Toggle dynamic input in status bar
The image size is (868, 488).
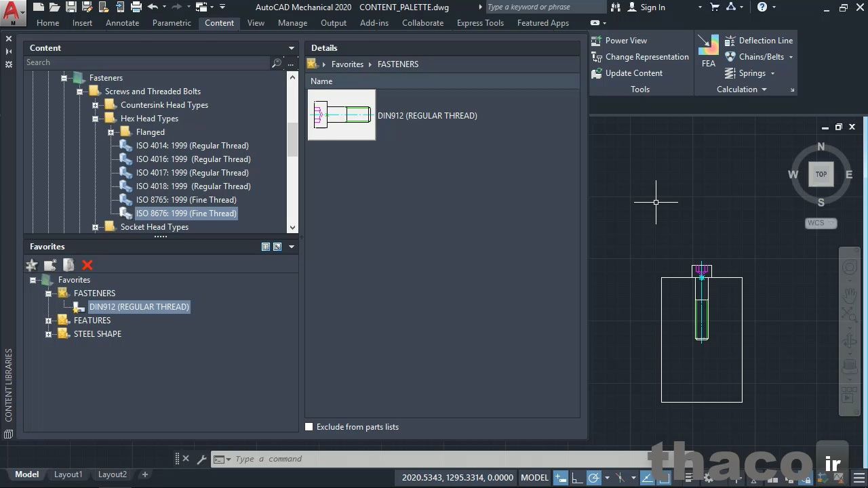(560, 478)
